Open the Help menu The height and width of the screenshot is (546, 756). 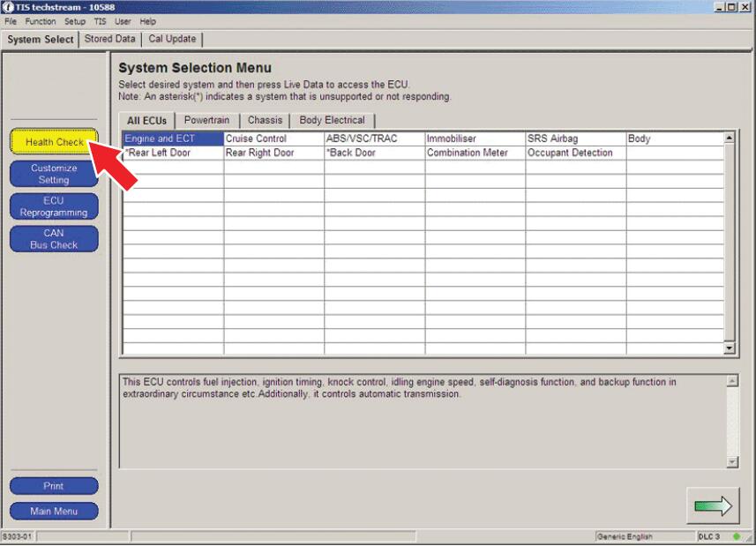point(148,22)
